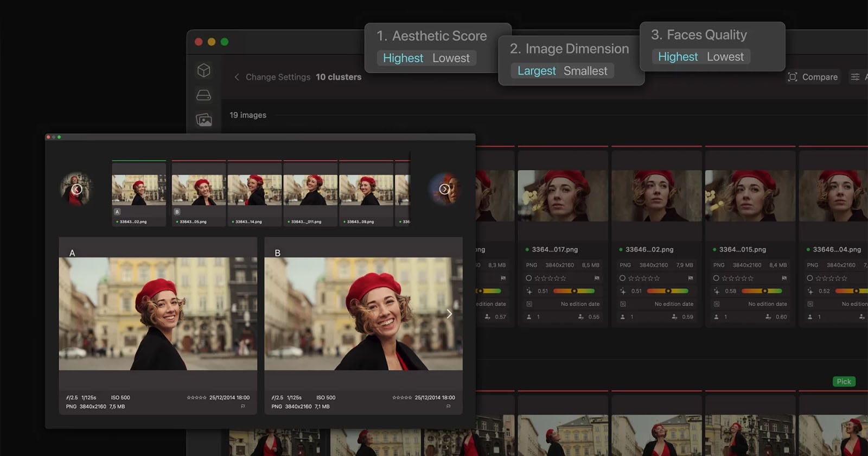Set Aesthetic Score to Lowest
The image size is (868, 456).
tap(451, 58)
